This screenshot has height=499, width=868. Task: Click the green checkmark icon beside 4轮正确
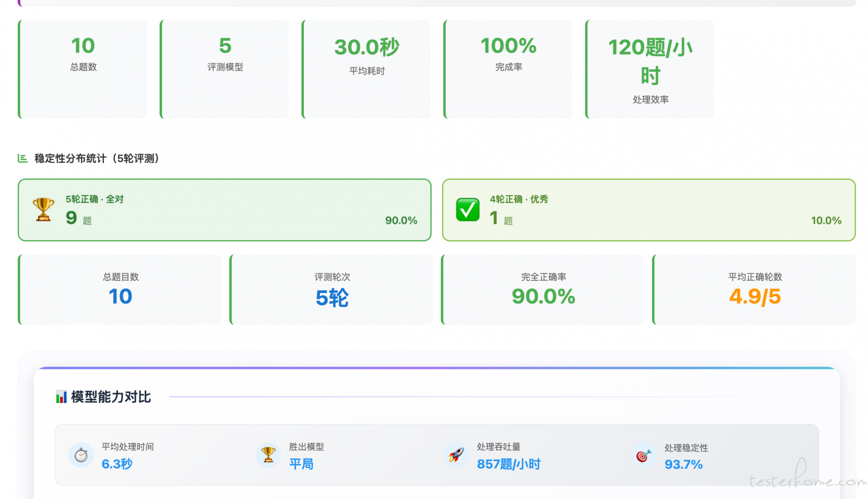coord(467,209)
